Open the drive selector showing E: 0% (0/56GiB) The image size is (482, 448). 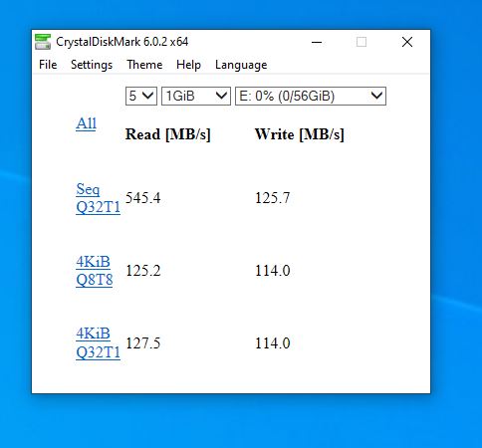(311, 97)
